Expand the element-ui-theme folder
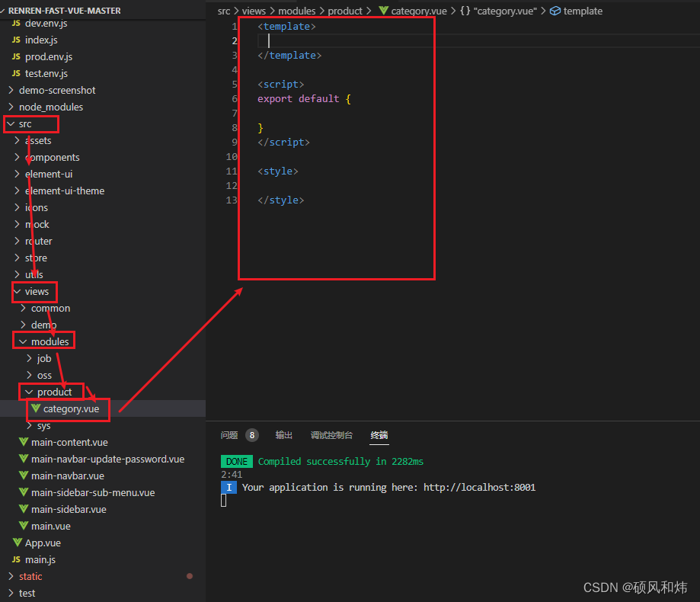This screenshot has height=602, width=700. 18,191
